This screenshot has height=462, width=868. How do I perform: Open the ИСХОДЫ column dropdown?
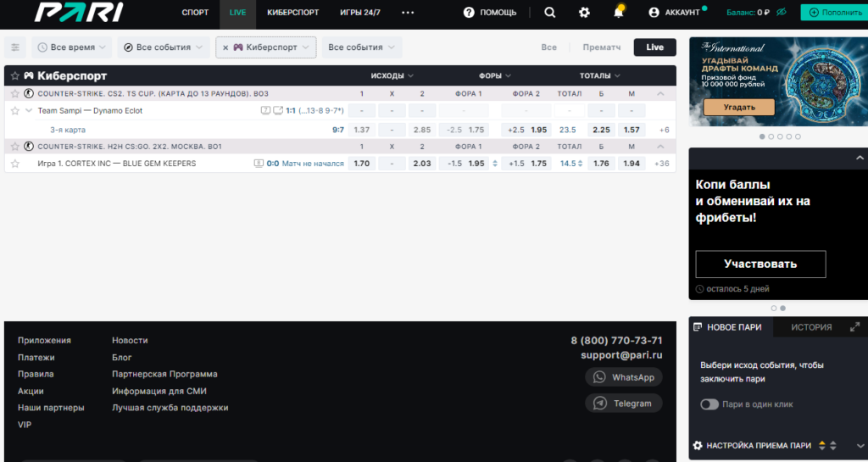pyautogui.click(x=392, y=75)
